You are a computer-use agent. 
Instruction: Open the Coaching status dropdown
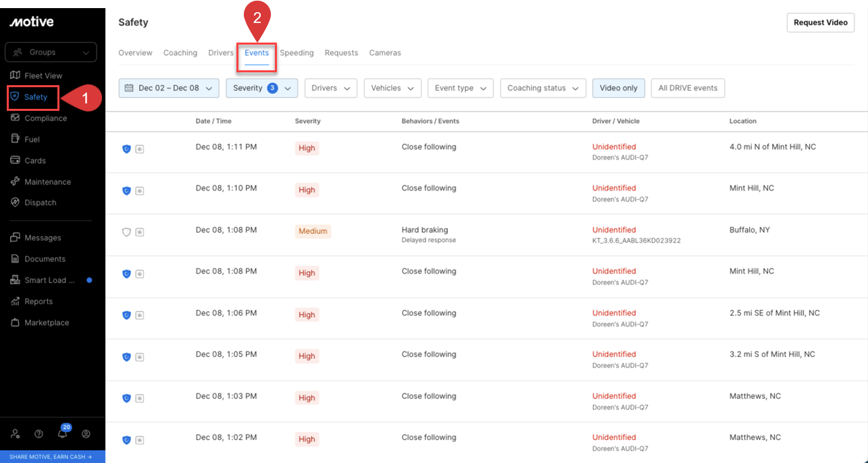click(542, 88)
